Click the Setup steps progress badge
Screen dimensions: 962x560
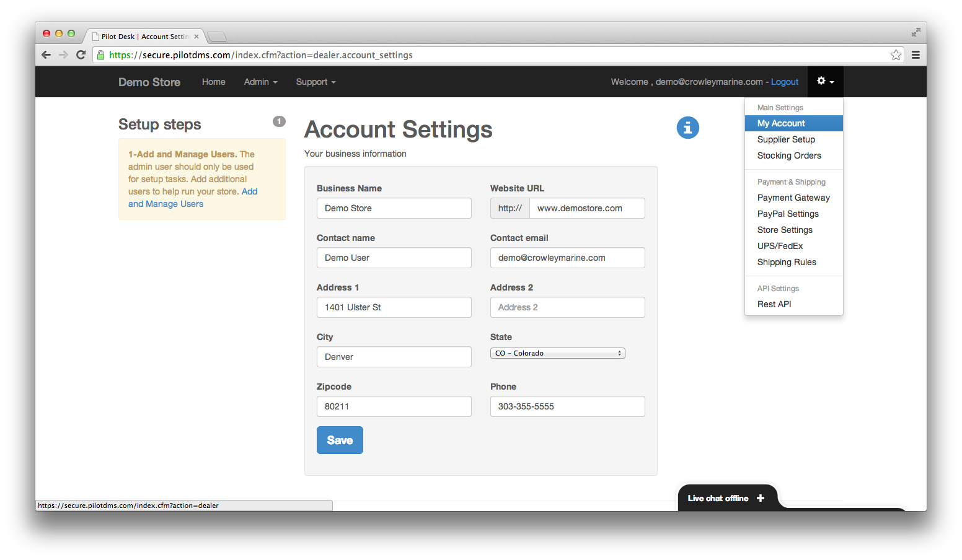pyautogui.click(x=279, y=121)
